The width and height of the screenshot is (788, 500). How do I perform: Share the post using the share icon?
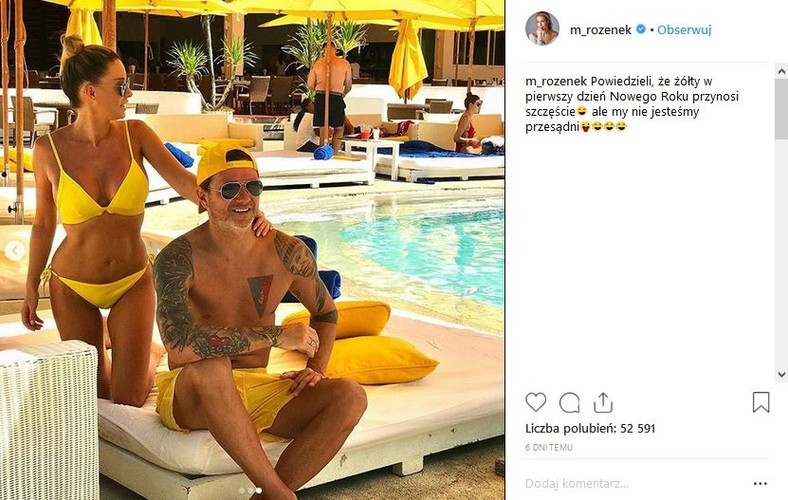tap(603, 402)
